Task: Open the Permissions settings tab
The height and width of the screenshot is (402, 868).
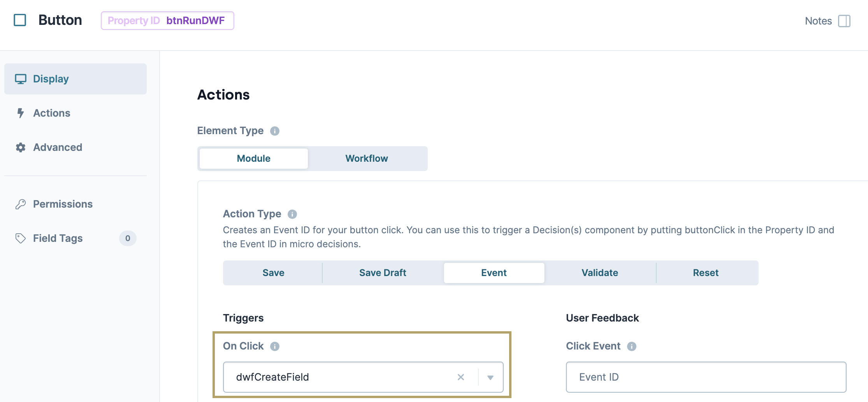Action: (x=76, y=204)
